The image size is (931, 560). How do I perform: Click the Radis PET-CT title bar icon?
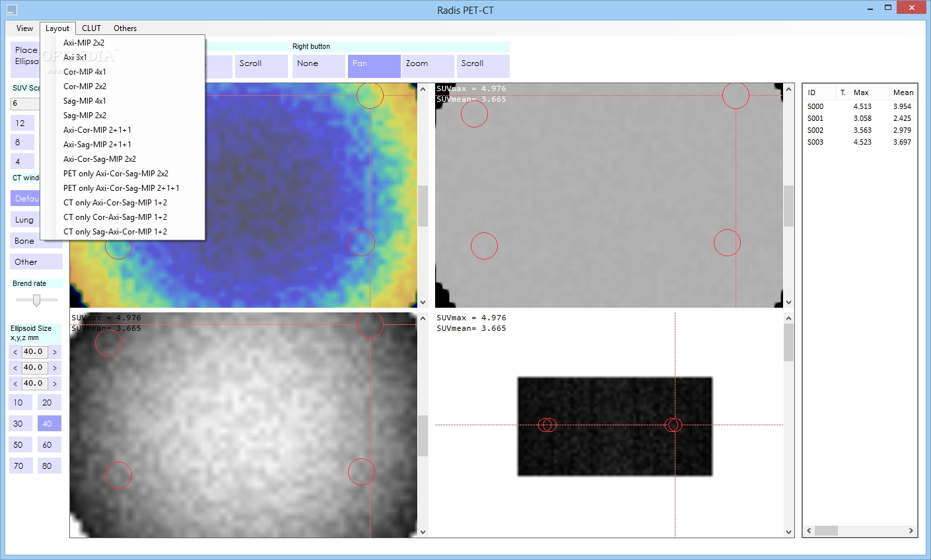point(12,10)
